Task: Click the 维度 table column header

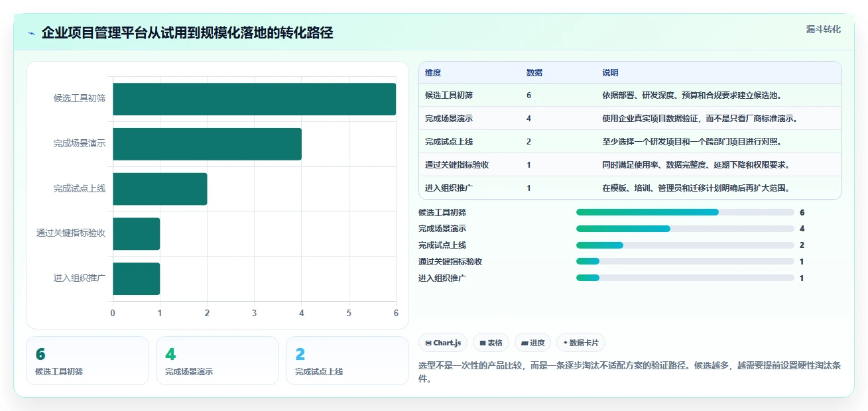Action: point(433,73)
